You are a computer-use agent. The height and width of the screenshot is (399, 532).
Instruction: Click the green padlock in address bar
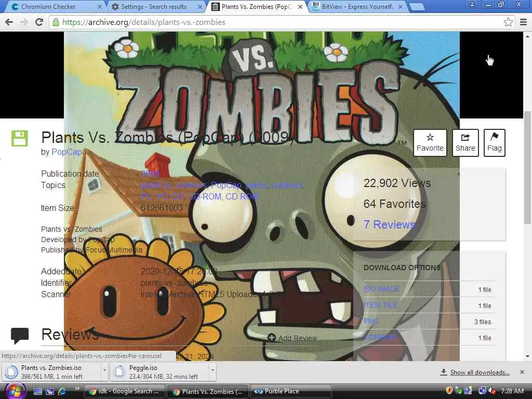point(55,22)
